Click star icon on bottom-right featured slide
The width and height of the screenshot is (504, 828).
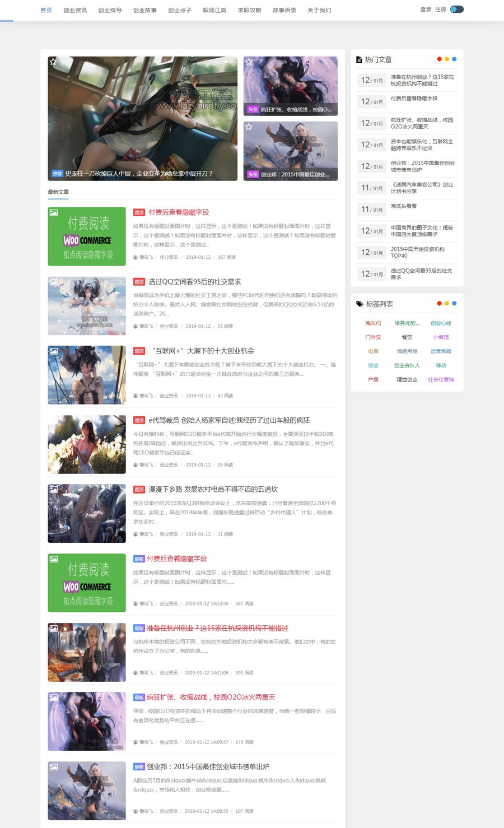click(x=249, y=127)
